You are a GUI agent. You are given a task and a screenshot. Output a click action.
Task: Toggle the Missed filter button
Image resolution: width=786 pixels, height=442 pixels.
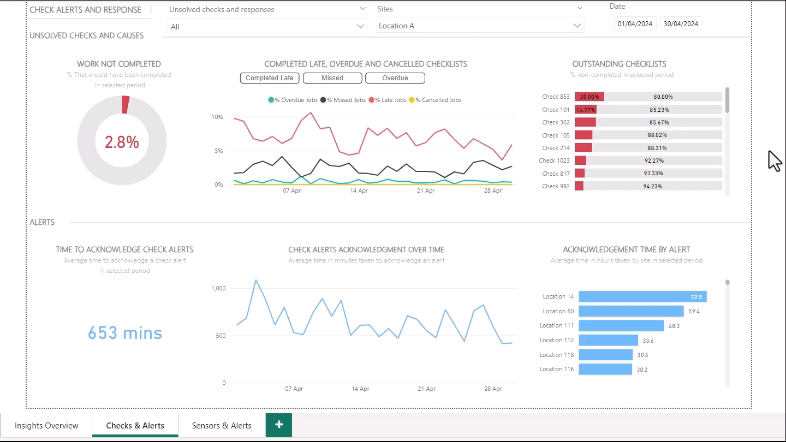[x=332, y=78]
